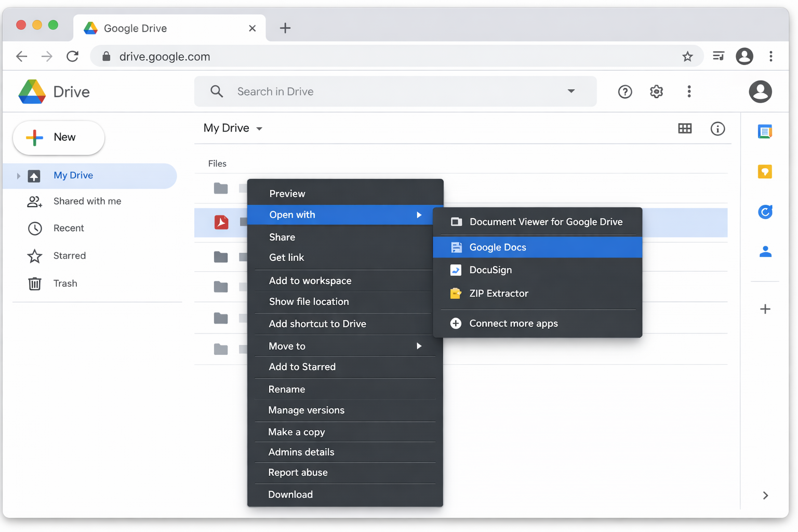This screenshot has width=798, height=532.
Task: Click the Google account avatar in Drive
Action: 760,92
